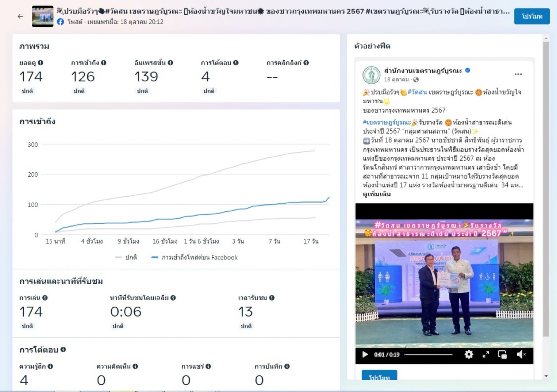Screen dimensions: 557x392
Task: Expand video to fullscreen
Action: pyautogui.click(x=486, y=354)
